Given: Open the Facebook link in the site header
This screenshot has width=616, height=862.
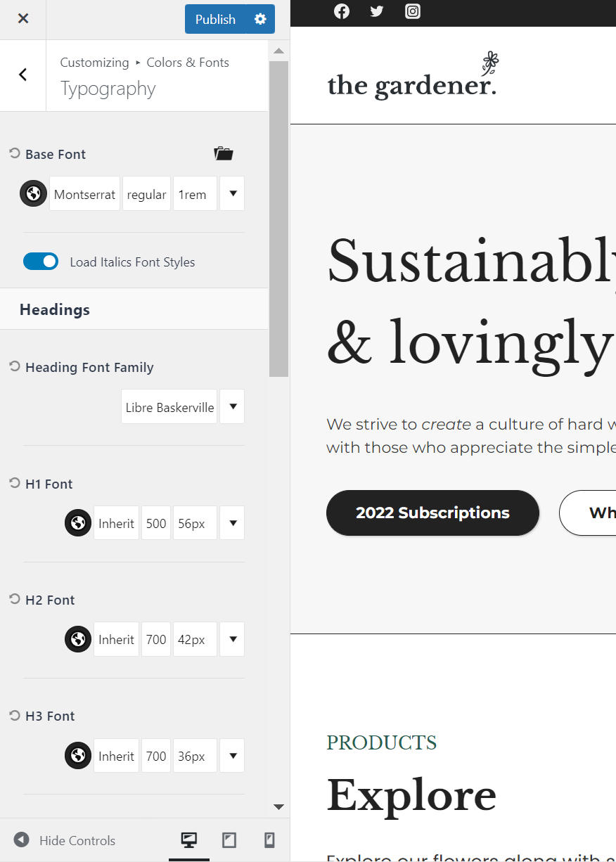Looking at the screenshot, I should pyautogui.click(x=342, y=11).
